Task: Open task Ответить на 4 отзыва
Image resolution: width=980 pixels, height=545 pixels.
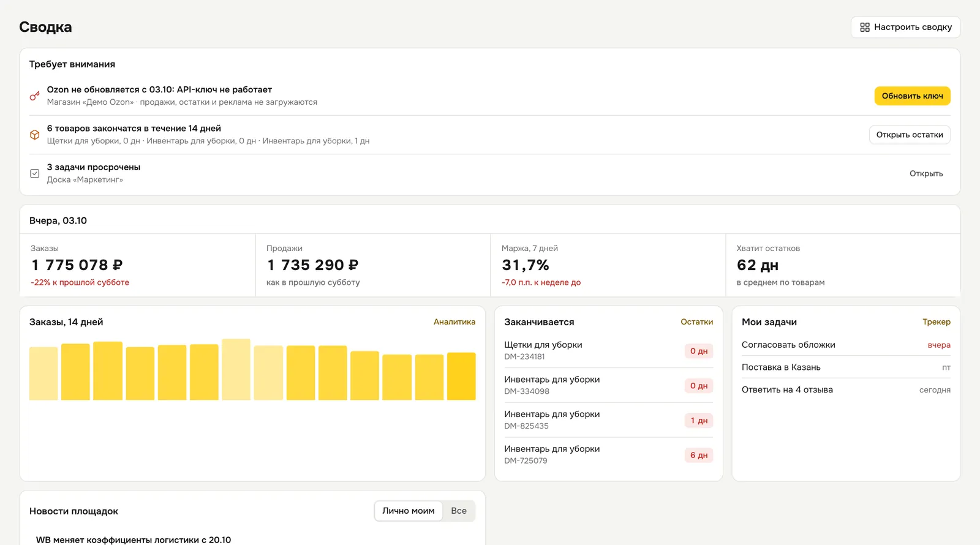Action: [x=846, y=389]
